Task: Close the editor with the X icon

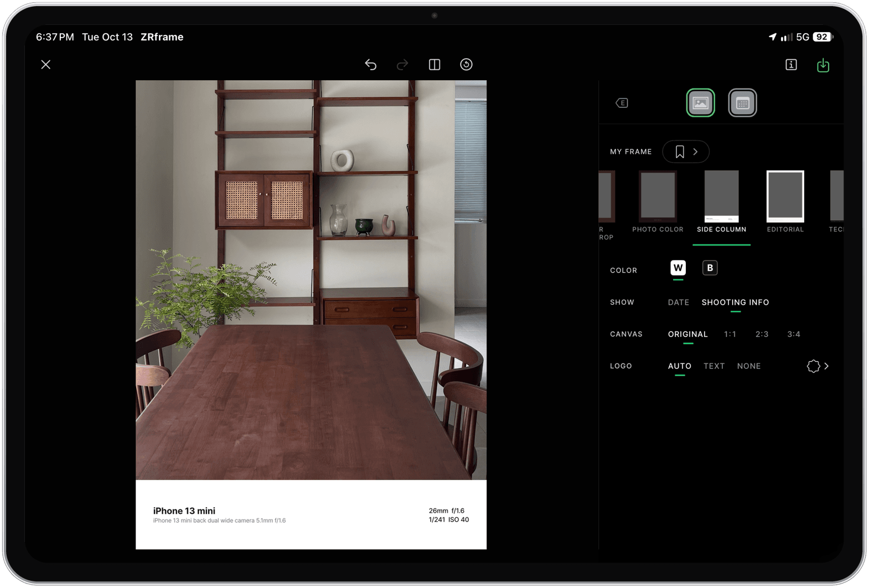Action: [46, 65]
